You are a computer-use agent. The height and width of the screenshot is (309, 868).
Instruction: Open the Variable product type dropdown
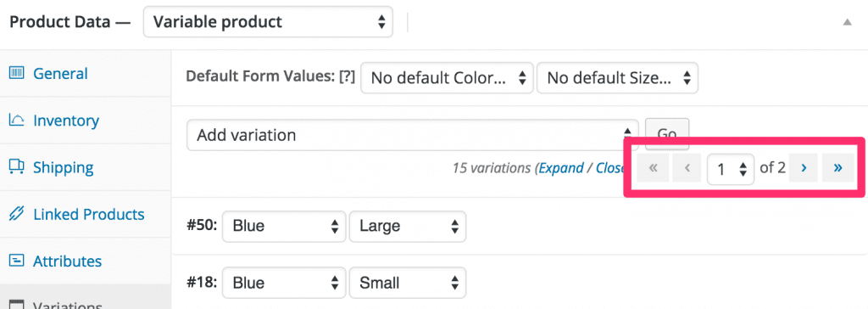pos(268,22)
